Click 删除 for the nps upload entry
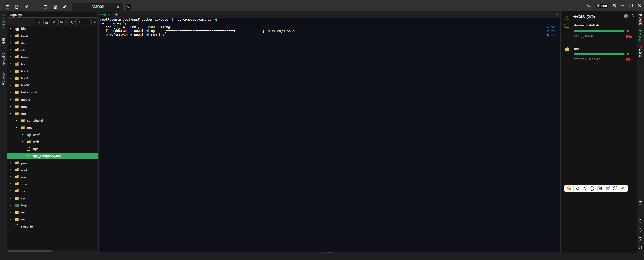The image size is (644, 260). tap(629, 60)
